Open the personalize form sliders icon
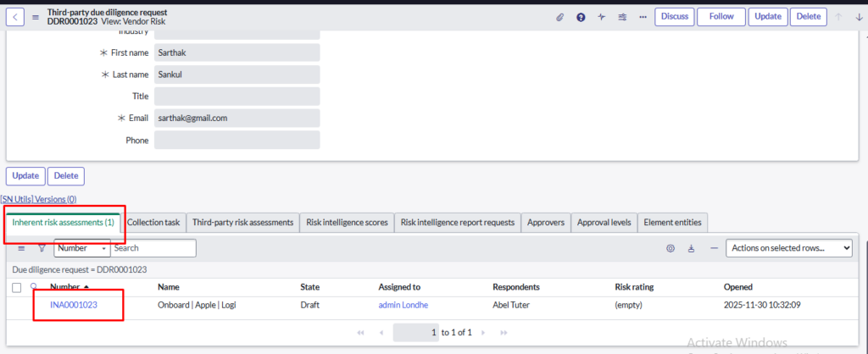Screen dimensions: 868x354 pyautogui.click(x=623, y=17)
